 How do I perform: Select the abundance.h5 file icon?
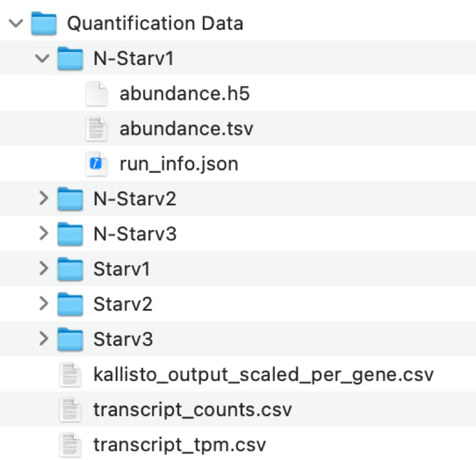click(x=97, y=94)
